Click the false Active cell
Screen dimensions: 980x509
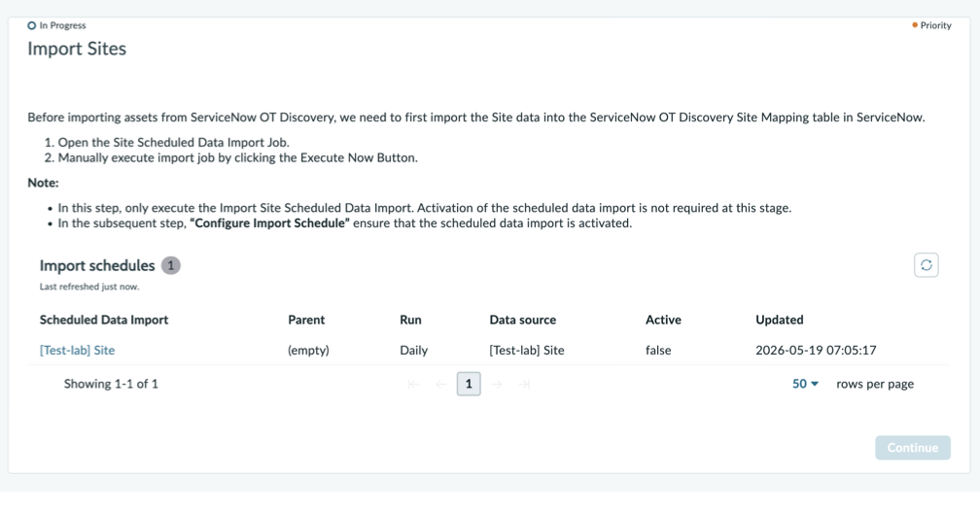pos(658,351)
